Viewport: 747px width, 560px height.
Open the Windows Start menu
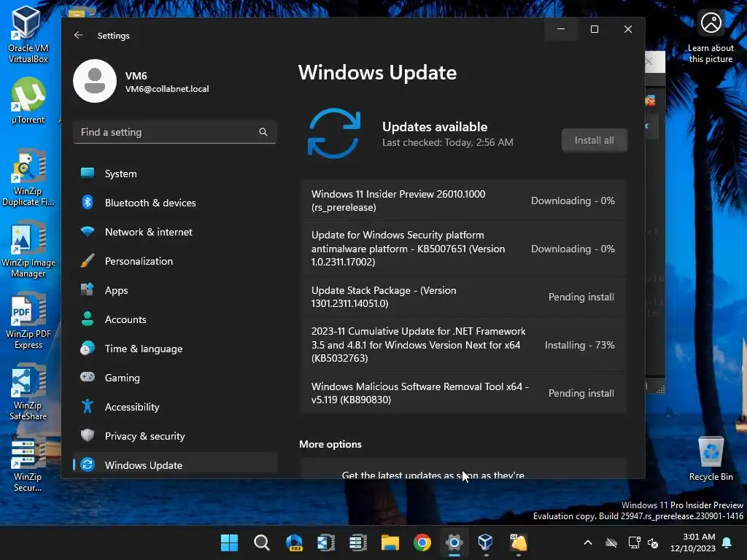[229, 542]
